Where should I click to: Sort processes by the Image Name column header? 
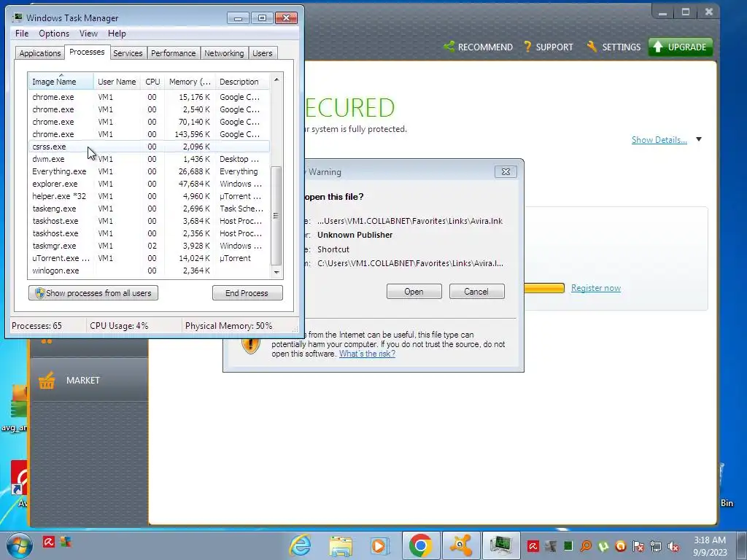[x=61, y=82]
